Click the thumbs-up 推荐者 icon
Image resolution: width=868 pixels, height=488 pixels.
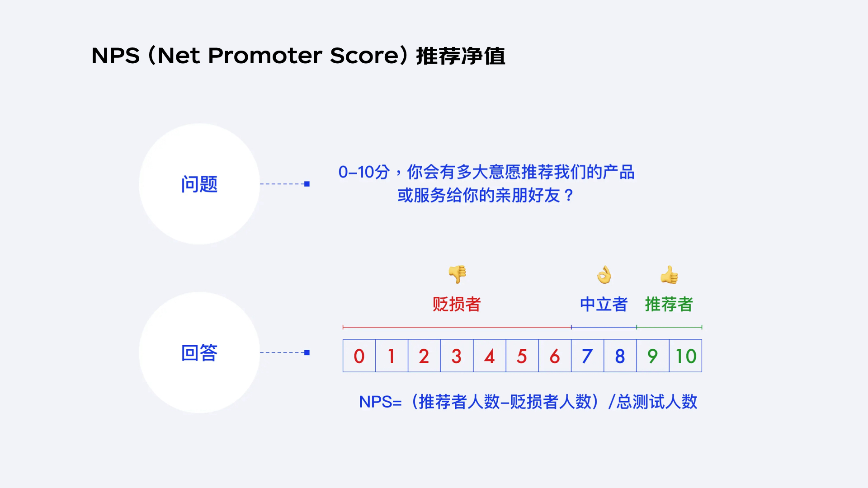click(670, 275)
